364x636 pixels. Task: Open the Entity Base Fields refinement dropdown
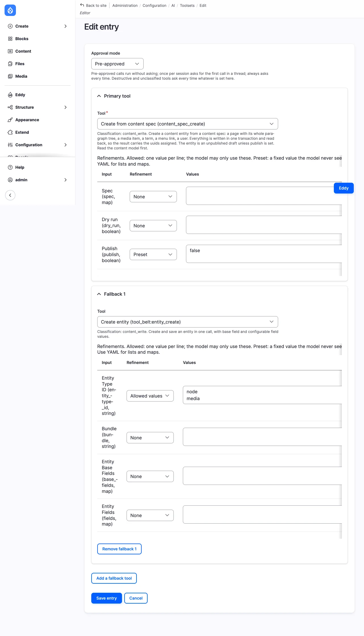[x=150, y=476]
